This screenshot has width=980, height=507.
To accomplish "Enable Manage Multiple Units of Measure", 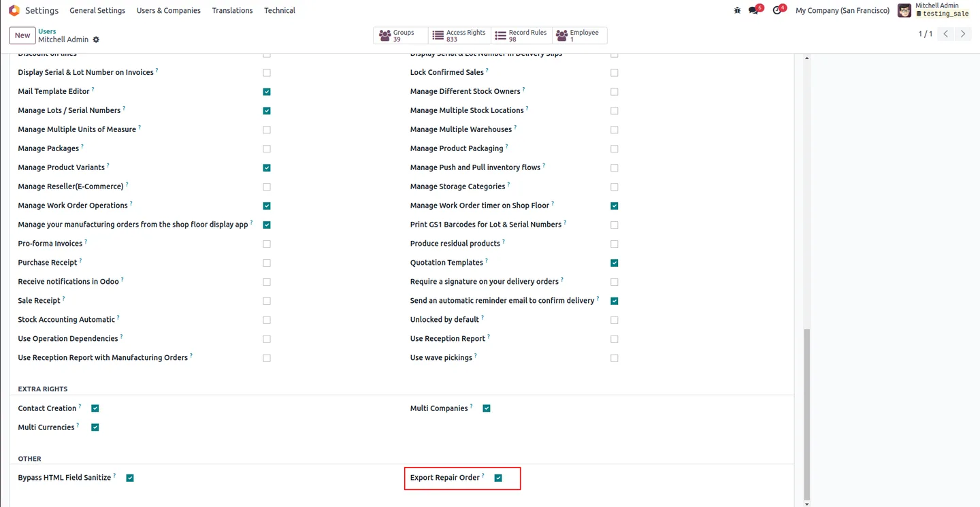I will (x=267, y=130).
